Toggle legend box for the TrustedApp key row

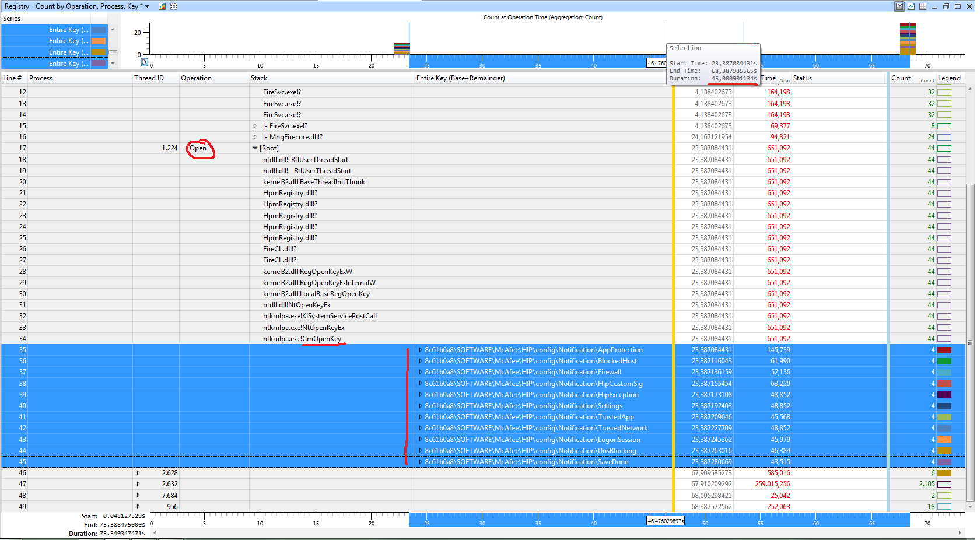click(944, 417)
